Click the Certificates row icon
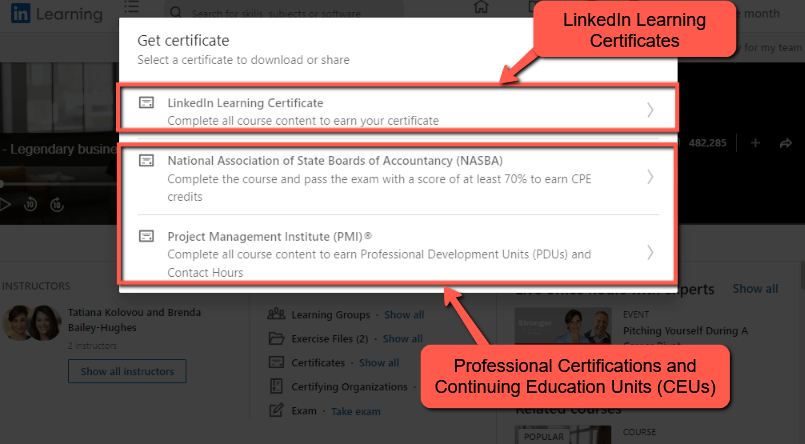This screenshot has height=444, width=805. pos(276,362)
